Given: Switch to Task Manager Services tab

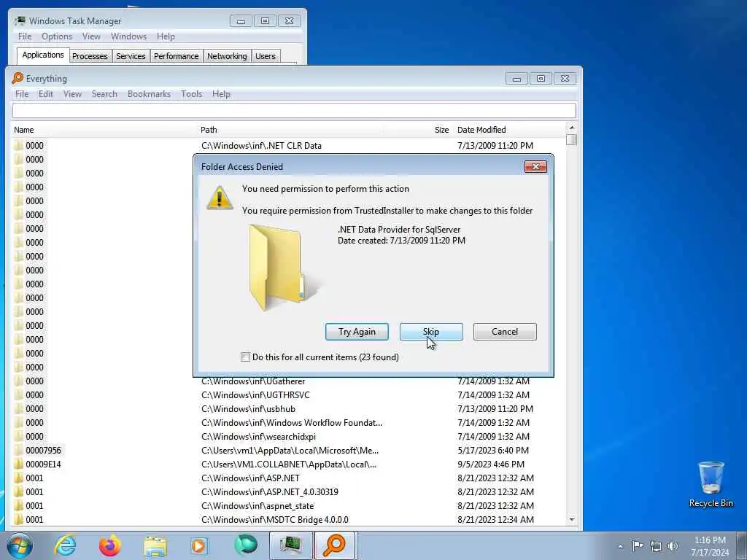Looking at the screenshot, I should tap(131, 56).
